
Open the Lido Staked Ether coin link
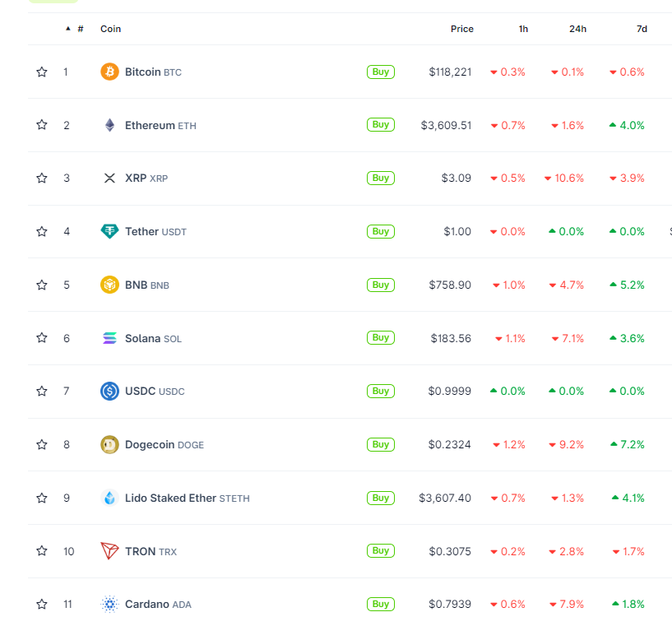pos(170,498)
